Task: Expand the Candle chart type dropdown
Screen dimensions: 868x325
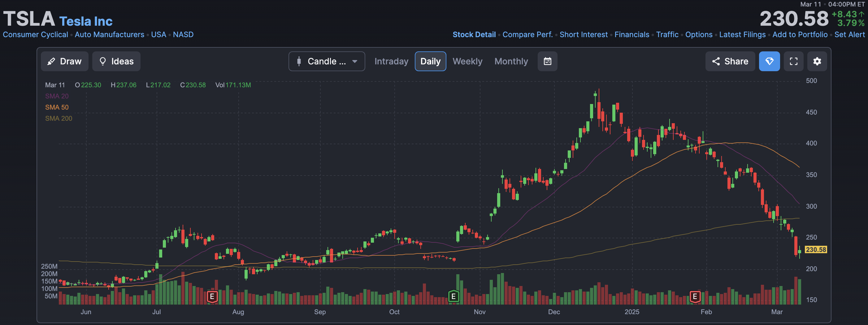Action: pos(327,61)
